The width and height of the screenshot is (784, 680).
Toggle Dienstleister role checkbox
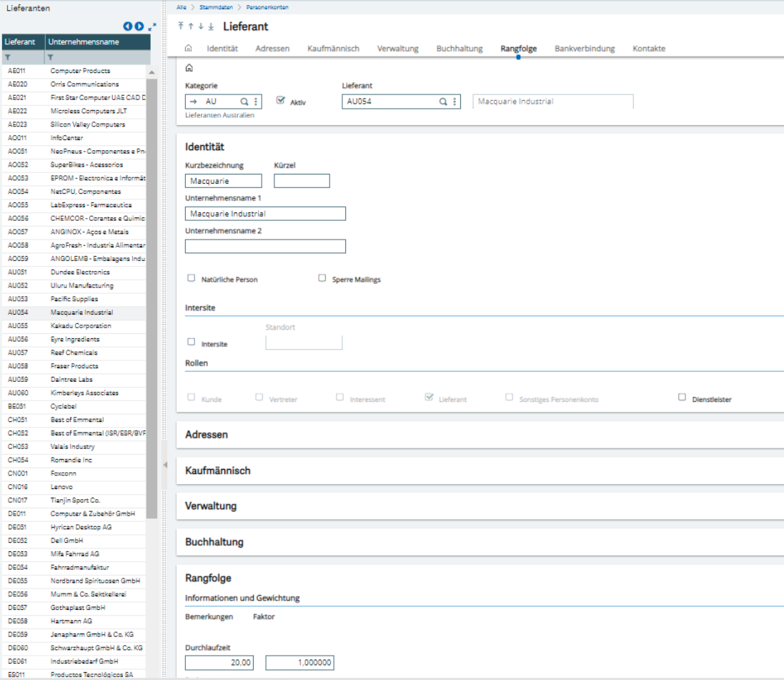coord(682,398)
